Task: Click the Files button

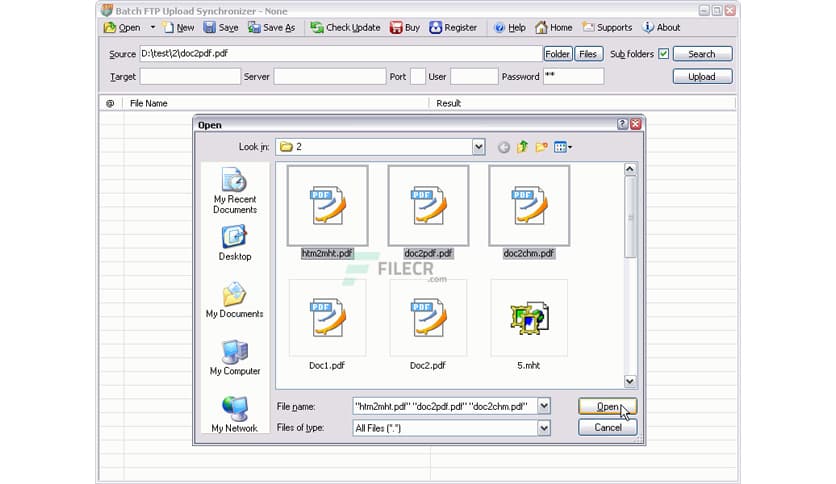Action: pos(588,54)
